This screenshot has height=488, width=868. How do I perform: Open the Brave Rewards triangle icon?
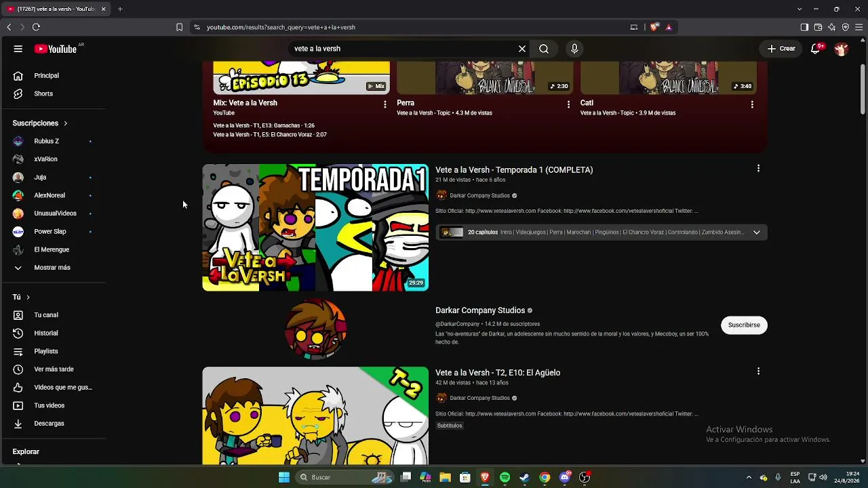669,27
